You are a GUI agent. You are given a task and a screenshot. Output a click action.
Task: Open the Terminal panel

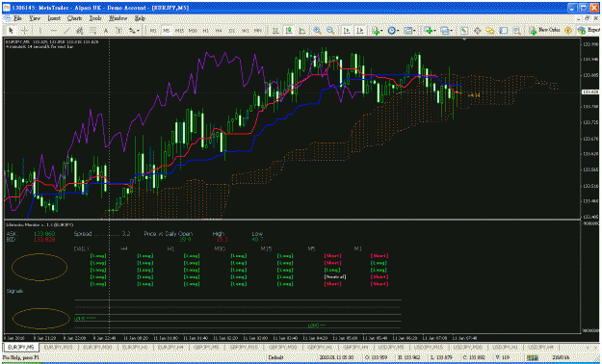(x=504, y=31)
